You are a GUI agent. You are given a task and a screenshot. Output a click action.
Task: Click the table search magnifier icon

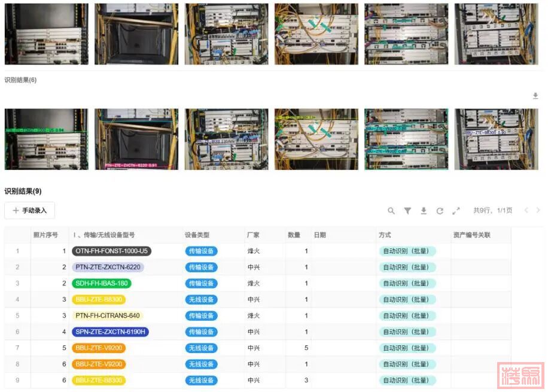[391, 211]
